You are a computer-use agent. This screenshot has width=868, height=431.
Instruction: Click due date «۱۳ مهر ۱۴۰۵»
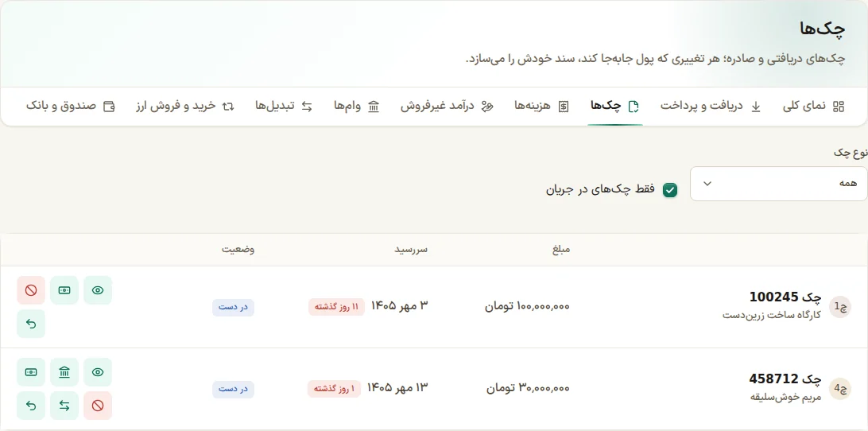click(397, 388)
